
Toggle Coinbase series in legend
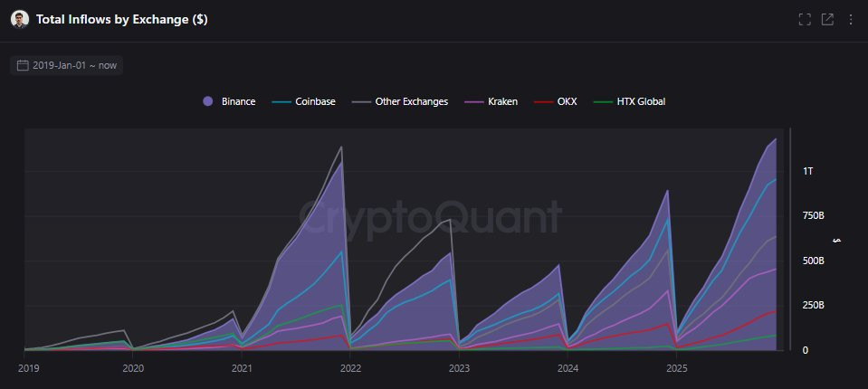[304, 101]
